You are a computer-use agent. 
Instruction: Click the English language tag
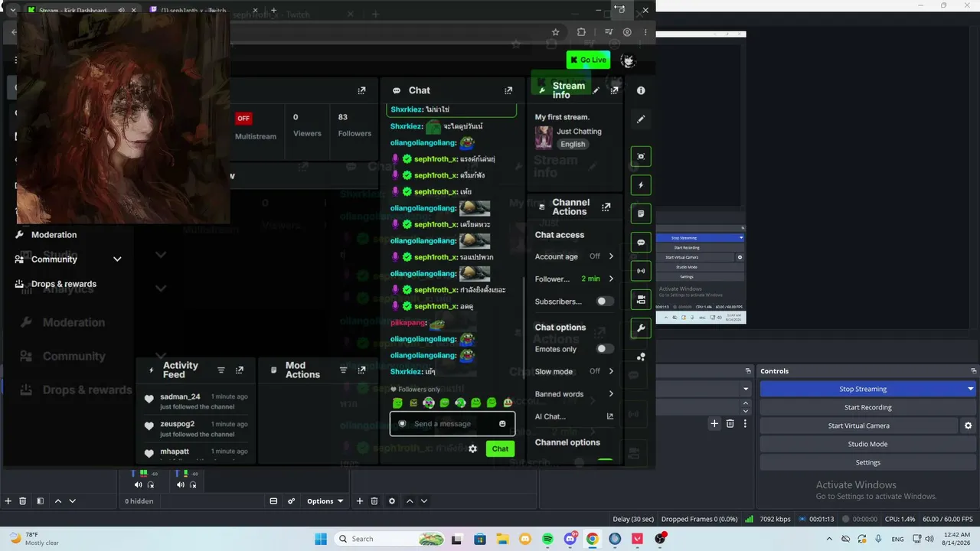tap(572, 144)
